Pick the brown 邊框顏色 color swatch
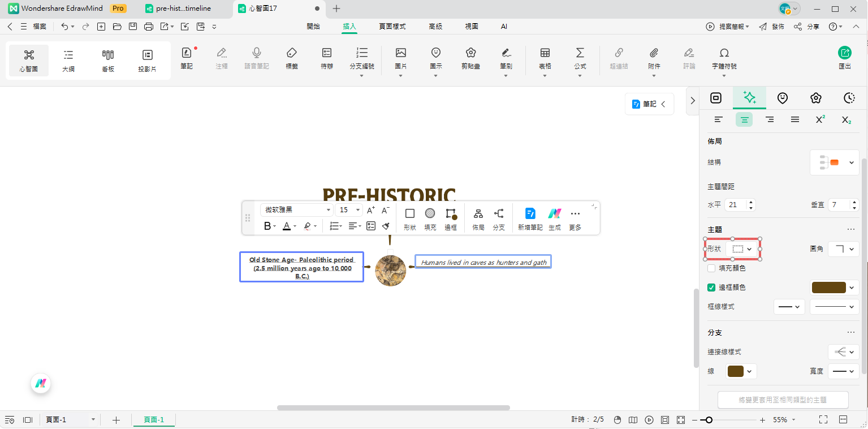This screenshot has height=429, width=868. [829, 288]
